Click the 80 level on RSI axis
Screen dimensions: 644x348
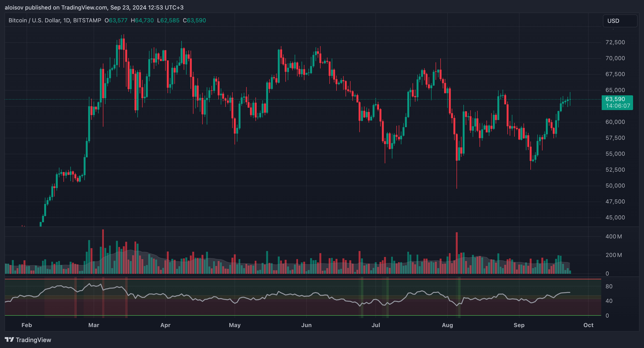(609, 286)
